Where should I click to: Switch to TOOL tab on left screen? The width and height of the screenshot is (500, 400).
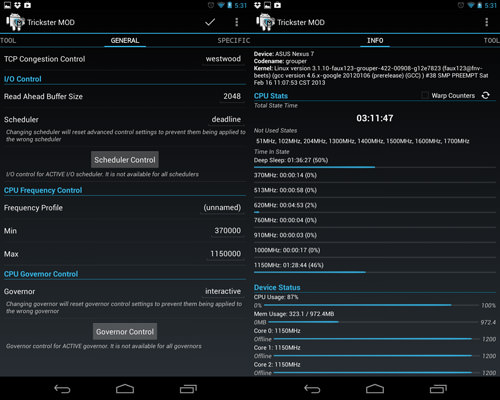8,41
